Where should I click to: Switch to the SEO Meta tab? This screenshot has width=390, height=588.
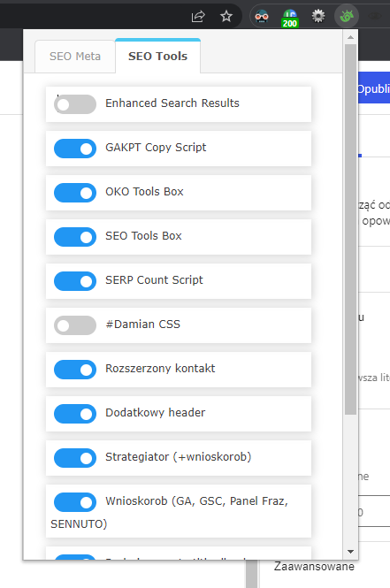(75, 57)
